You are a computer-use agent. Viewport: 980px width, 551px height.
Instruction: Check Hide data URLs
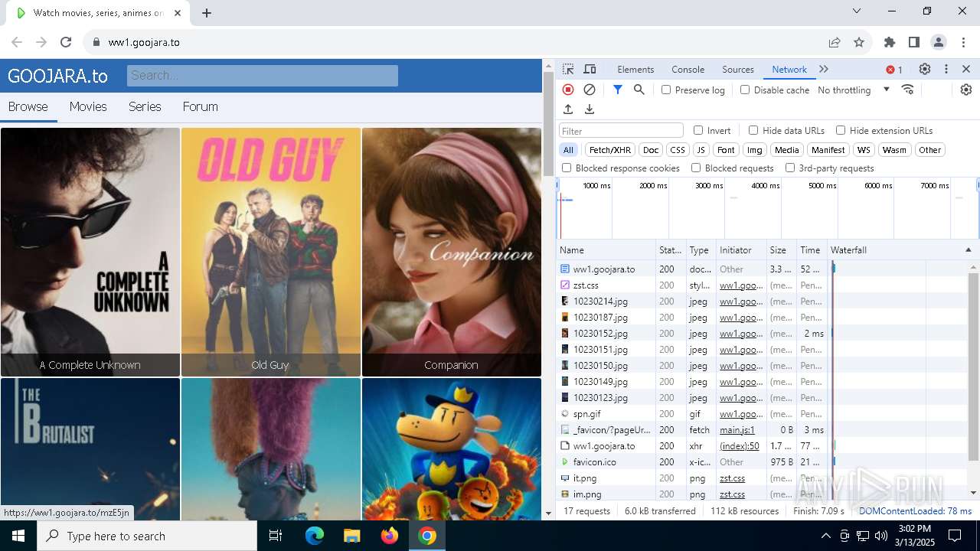point(753,130)
